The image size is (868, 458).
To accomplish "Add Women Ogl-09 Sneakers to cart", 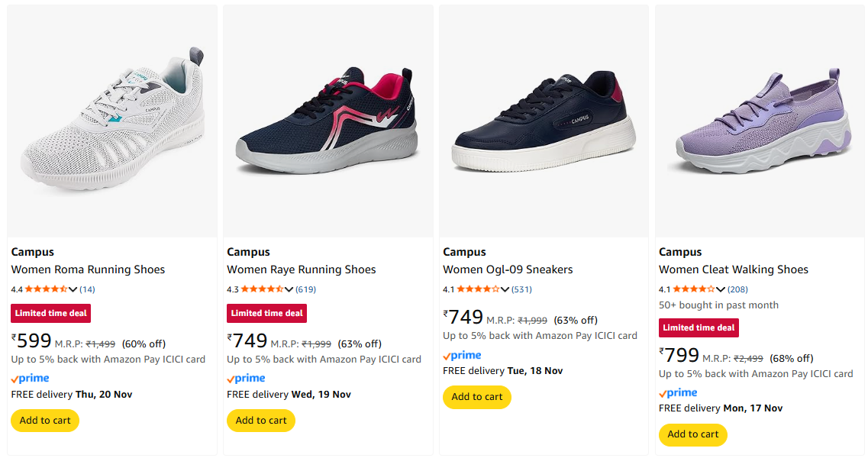I will click(477, 397).
